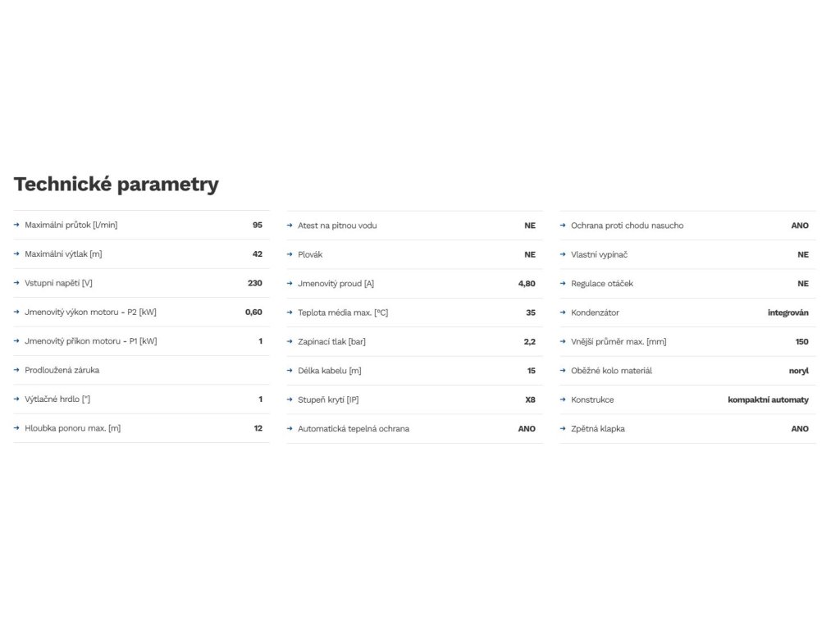Viewport: 840px width, 630px height.
Task: Click arrow icon next to Kondenzátor
Action: coord(563,313)
